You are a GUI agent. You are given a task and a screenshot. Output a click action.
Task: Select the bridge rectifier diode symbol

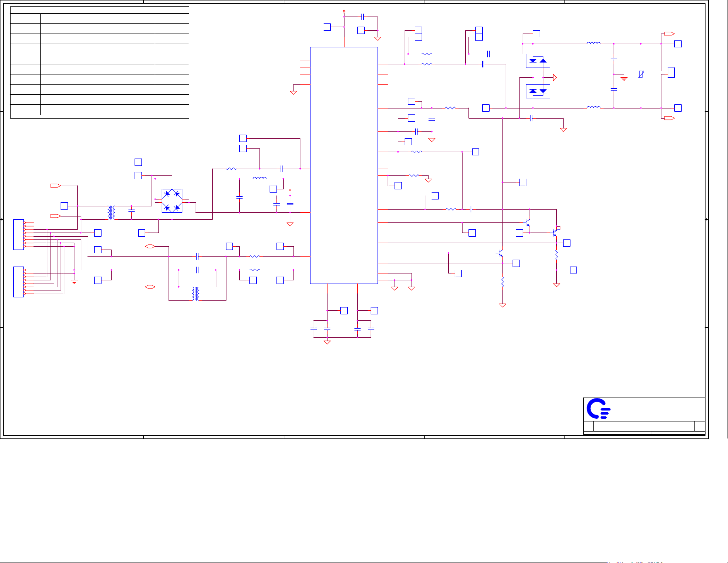click(172, 201)
